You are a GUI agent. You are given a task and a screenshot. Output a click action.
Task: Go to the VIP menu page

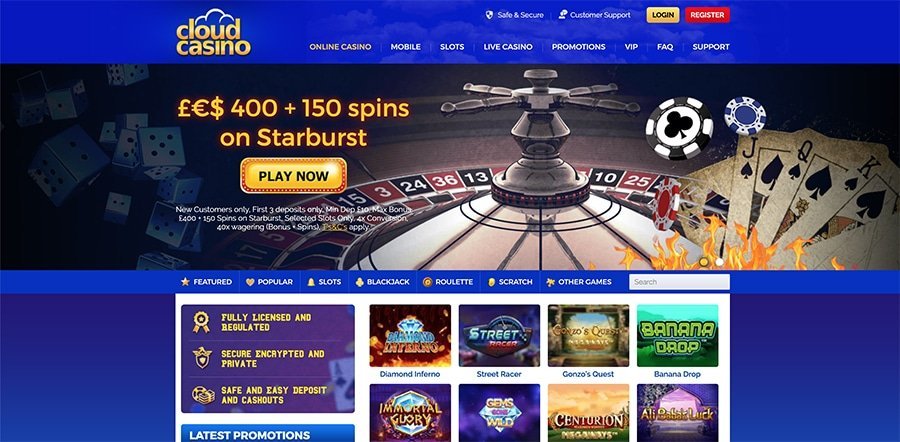click(x=631, y=47)
